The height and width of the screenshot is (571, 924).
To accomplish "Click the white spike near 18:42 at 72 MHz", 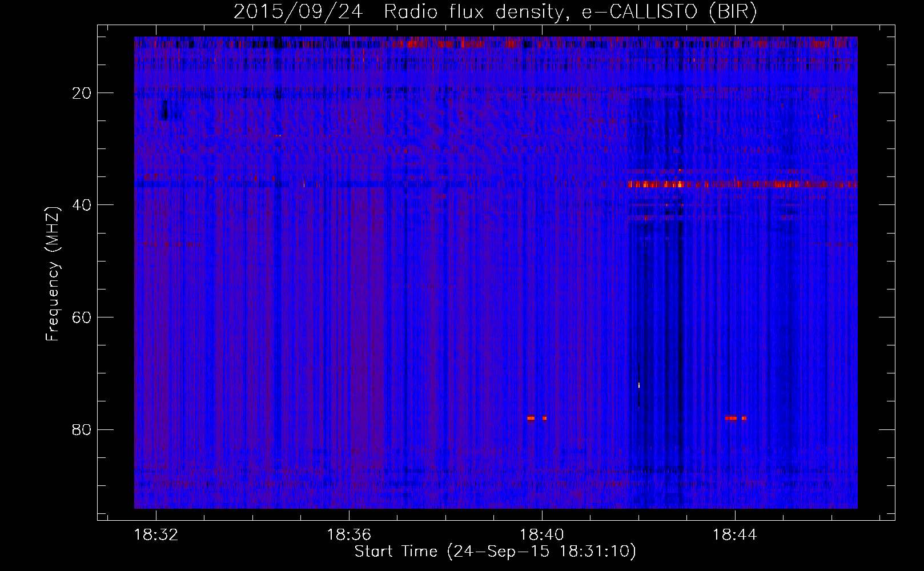I will (x=638, y=385).
